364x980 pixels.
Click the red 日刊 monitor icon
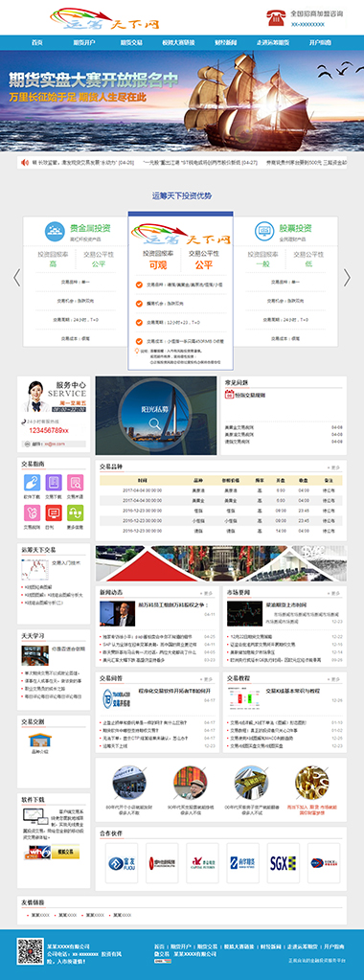pos(54,513)
